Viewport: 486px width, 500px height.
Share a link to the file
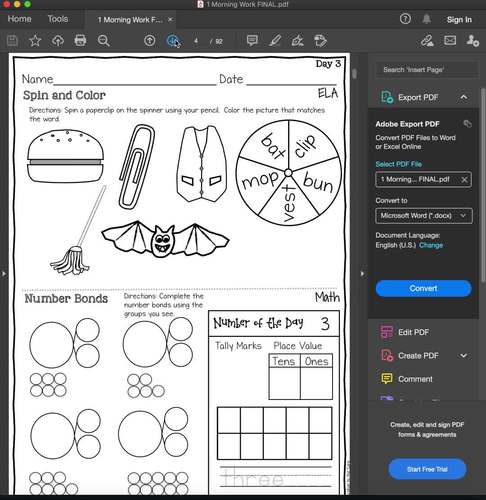pyautogui.click(x=427, y=41)
